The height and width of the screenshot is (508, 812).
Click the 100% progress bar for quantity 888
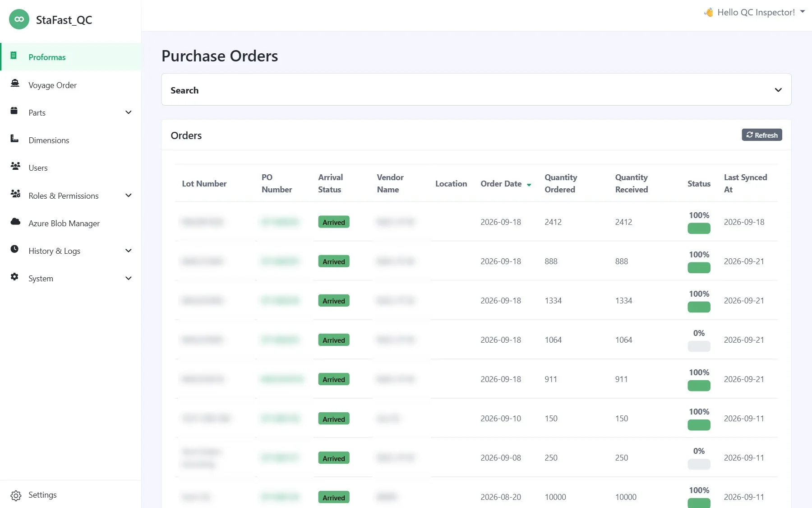point(699,268)
